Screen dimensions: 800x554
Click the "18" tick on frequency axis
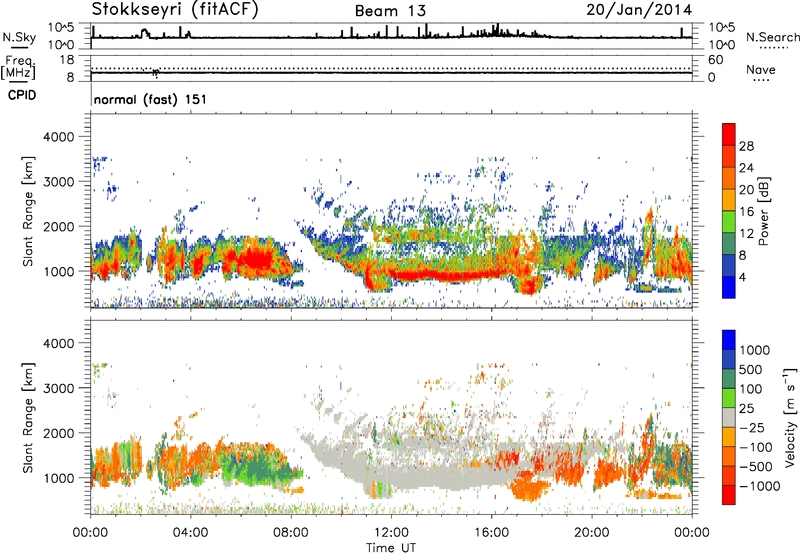click(67, 60)
